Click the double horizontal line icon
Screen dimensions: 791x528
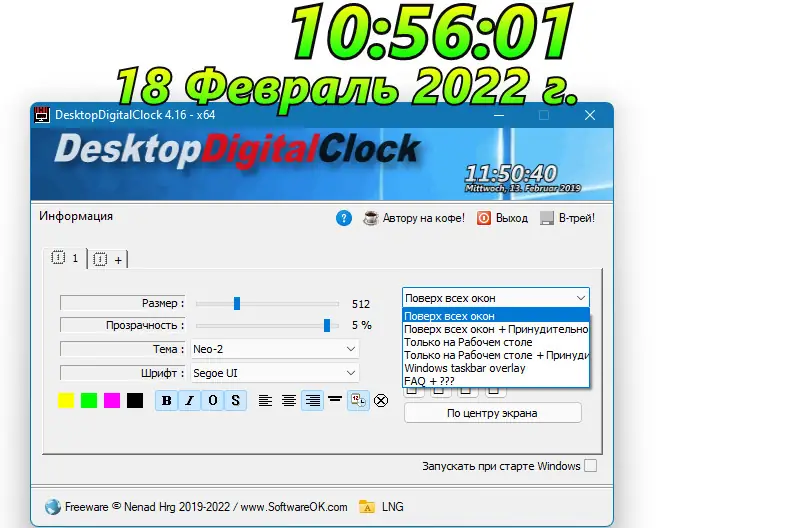tap(335, 399)
